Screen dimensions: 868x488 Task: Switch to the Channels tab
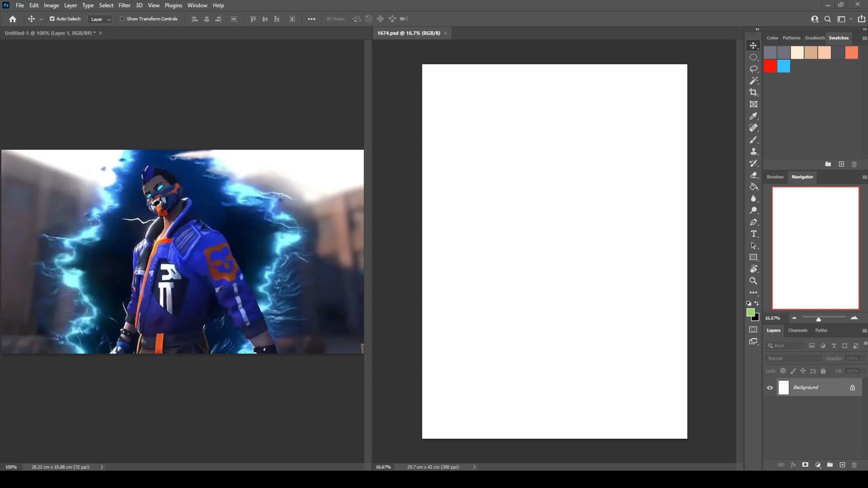(x=797, y=330)
